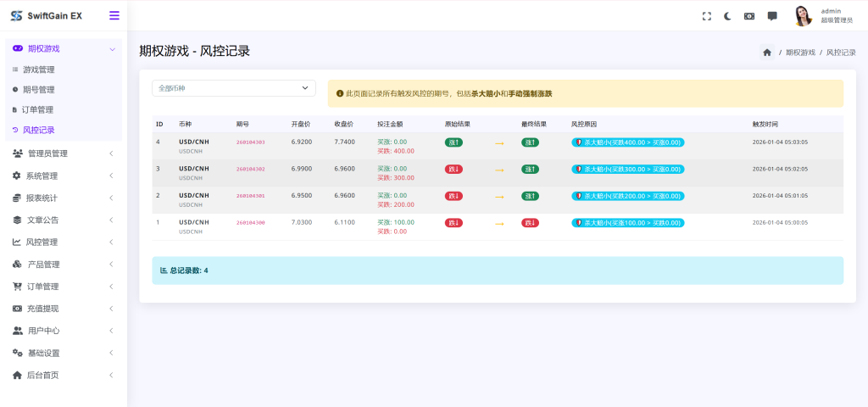
Task: Click the green final result badge in row 260104301
Action: [x=530, y=196]
